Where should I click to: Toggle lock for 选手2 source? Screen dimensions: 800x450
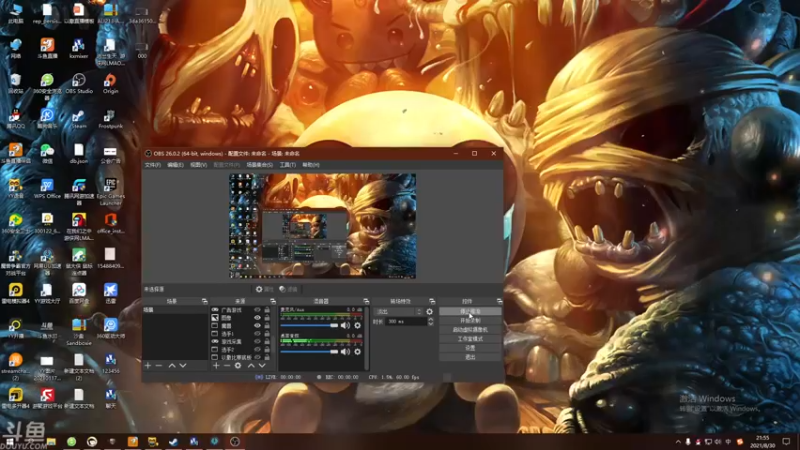267,349
